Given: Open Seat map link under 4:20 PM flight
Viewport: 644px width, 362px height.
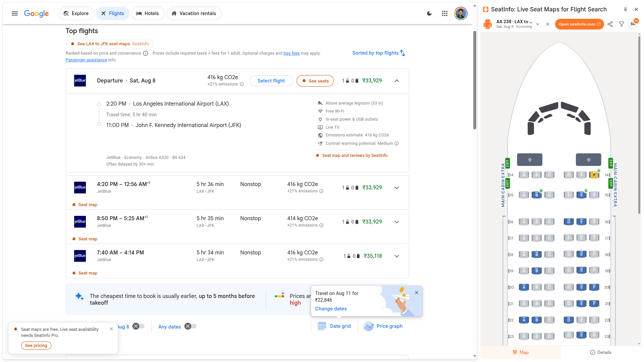Looking at the screenshot, I should click(85, 205).
